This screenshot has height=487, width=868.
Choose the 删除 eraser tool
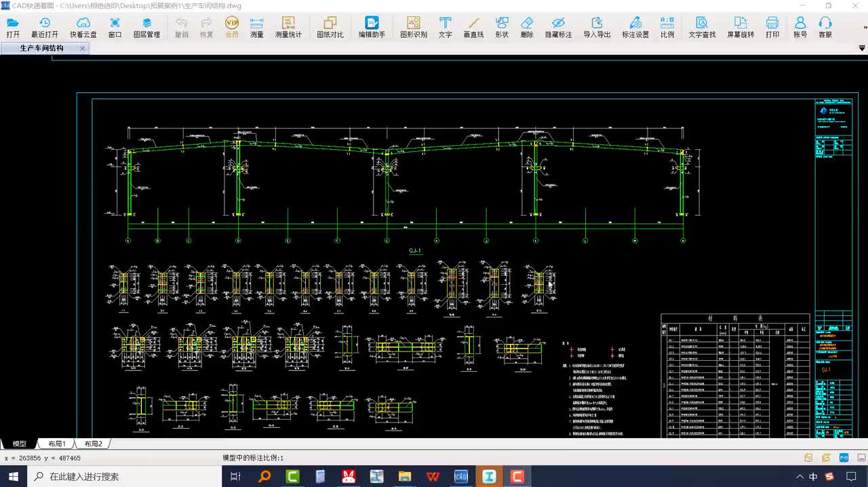click(x=527, y=27)
